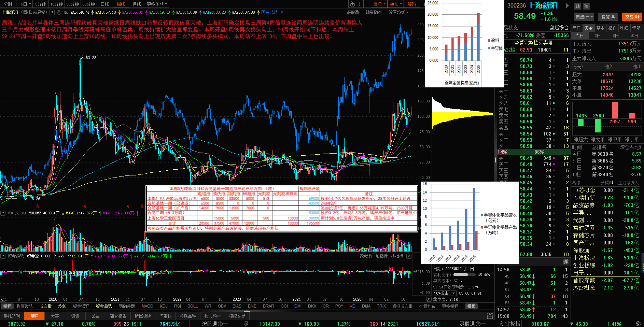Click the 近年主营构成 bar chart thumbnail

464,43
